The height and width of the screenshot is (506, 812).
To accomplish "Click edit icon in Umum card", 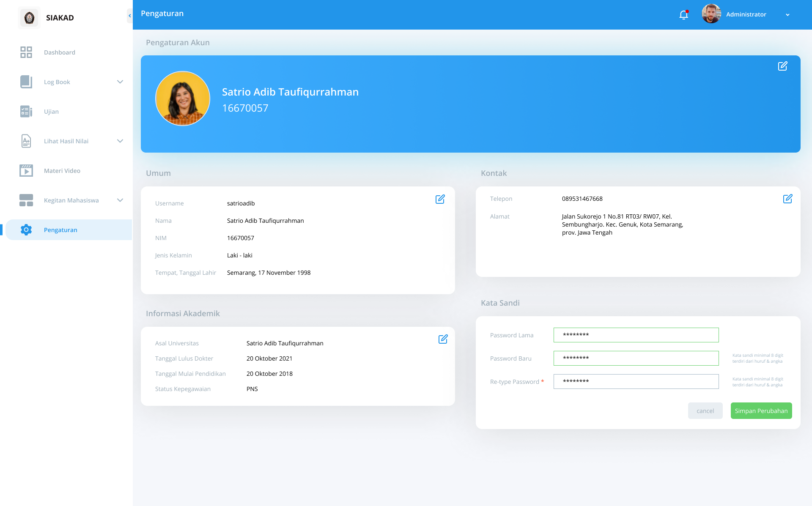I will coord(440,199).
